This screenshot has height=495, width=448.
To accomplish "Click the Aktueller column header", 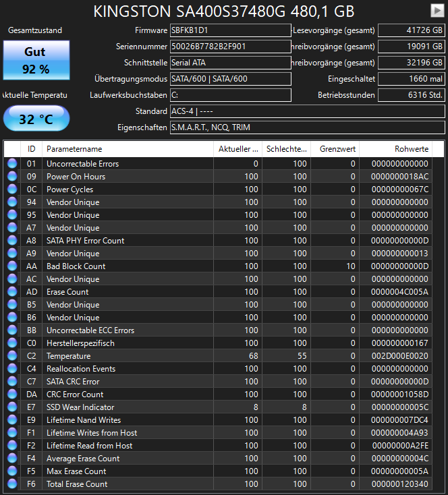I will point(237,148).
